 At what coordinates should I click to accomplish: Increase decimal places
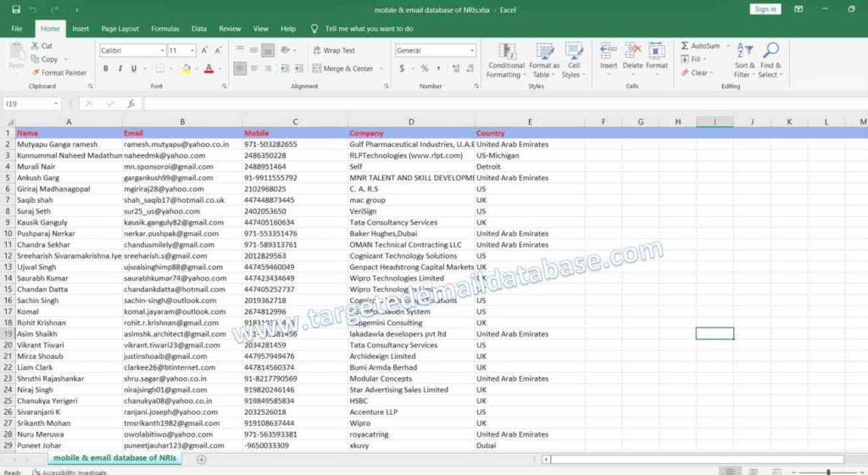coord(455,69)
